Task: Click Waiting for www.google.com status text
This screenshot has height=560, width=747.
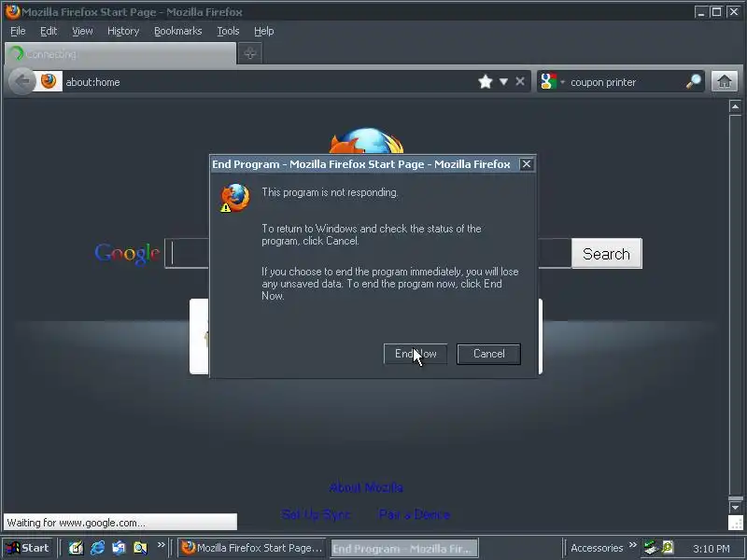Action: pos(76,523)
